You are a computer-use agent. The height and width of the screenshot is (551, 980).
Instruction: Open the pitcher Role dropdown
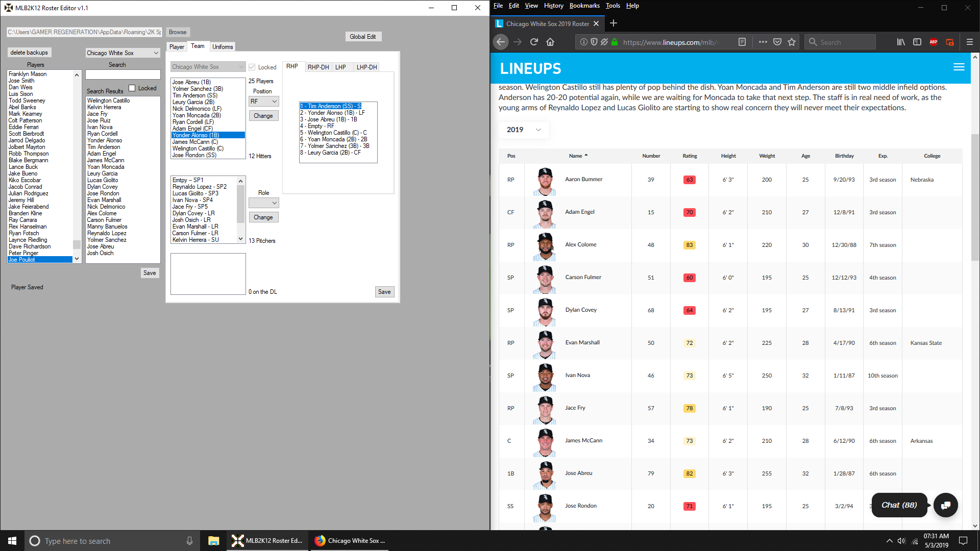263,203
